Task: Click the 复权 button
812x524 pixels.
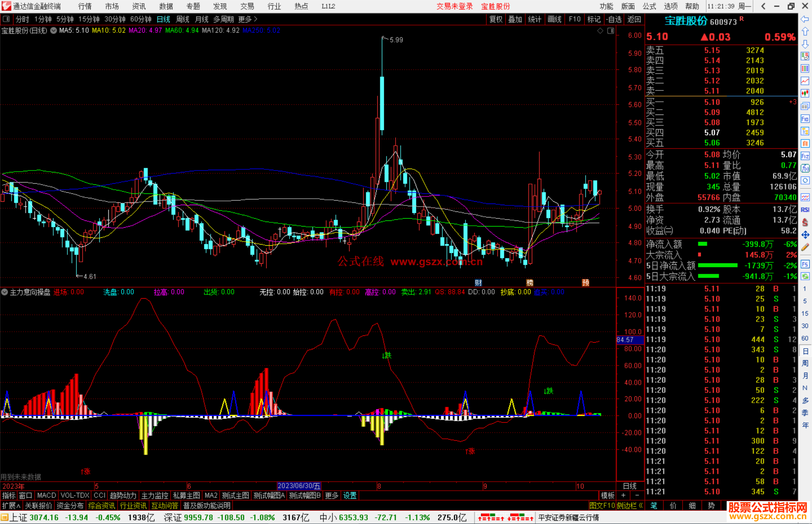Action: coord(495,19)
